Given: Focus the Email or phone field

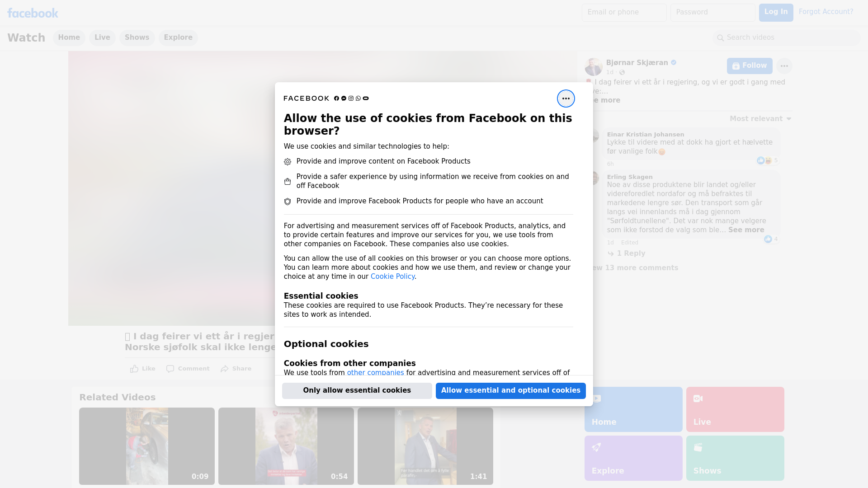Looking at the screenshot, I should (624, 13).
